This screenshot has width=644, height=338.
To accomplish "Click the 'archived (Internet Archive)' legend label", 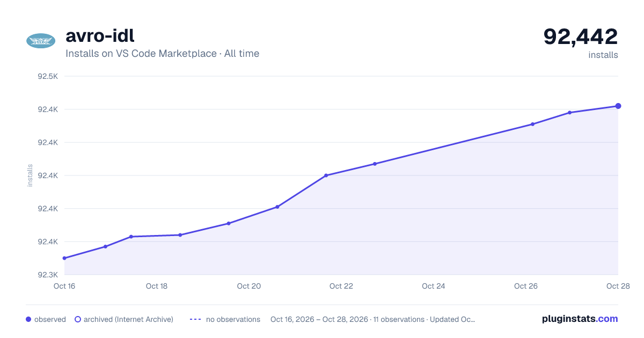I will (128, 319).
